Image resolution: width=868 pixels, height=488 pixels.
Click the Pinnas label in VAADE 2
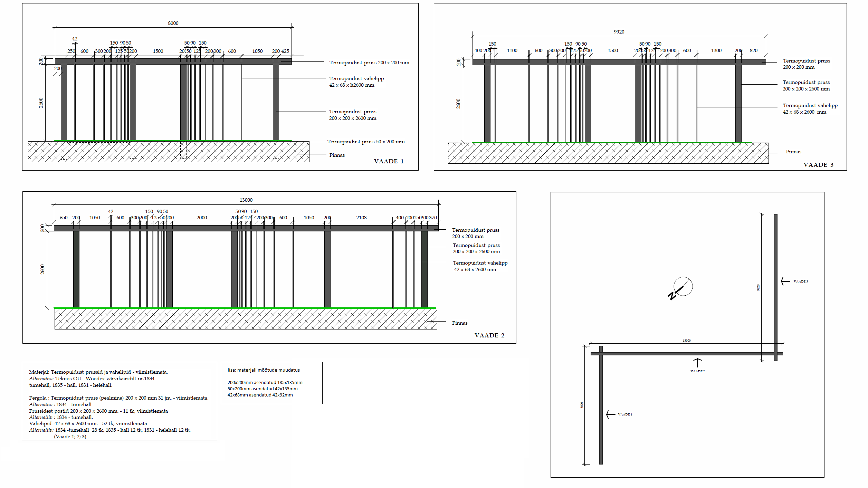click(x=459, y=323)
